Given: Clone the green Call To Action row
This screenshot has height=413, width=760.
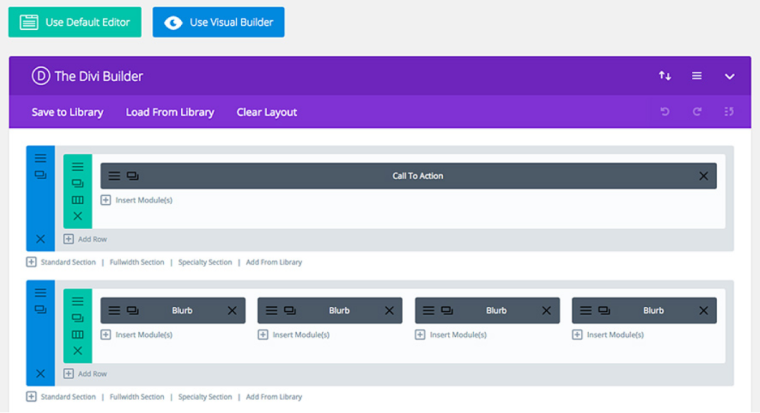Looking at the screenshot, I should pos(78,183).
